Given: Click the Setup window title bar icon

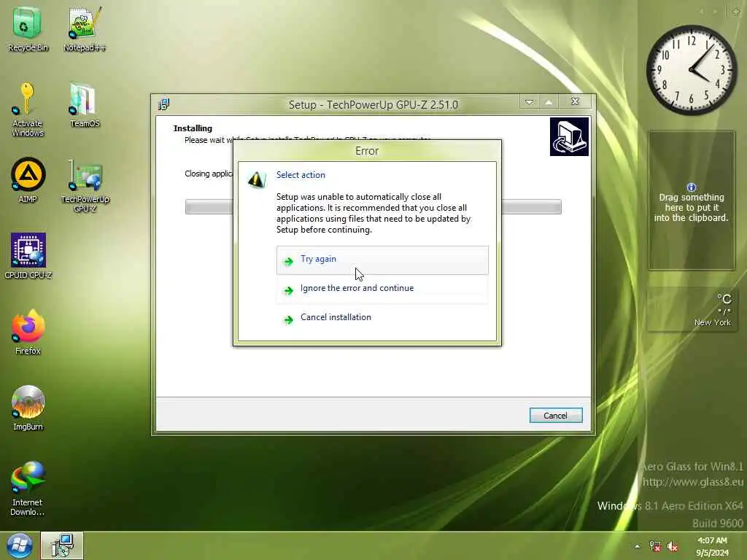Looking at the screenshot, I should click(x=164, y=104).
